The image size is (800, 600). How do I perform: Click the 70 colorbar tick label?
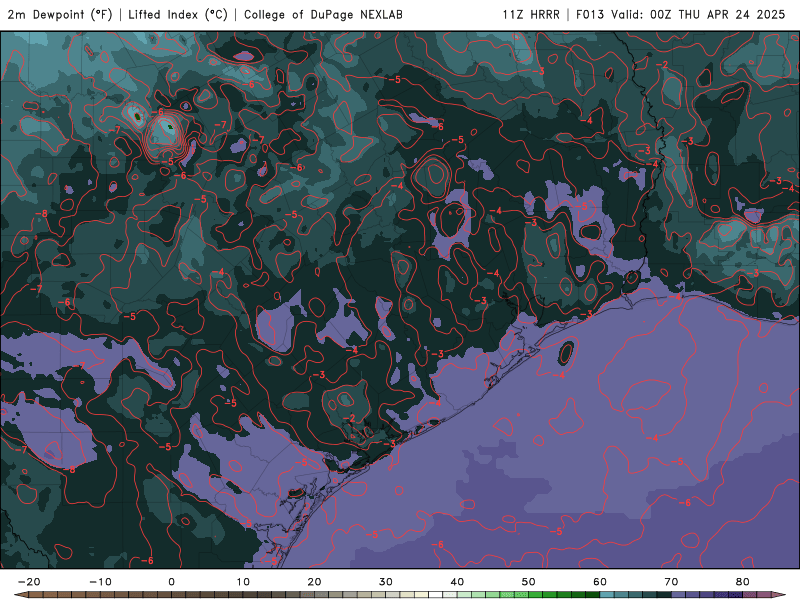[671, 581]
